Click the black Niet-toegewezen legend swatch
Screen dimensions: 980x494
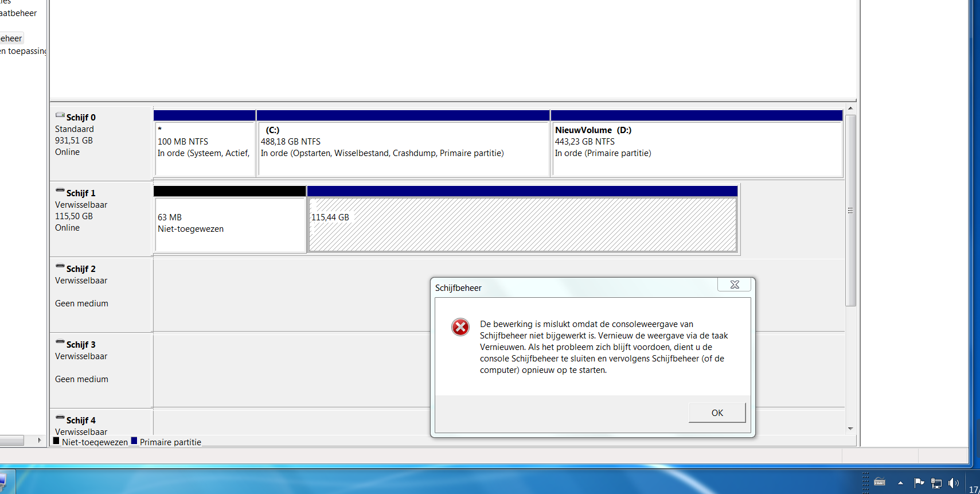[56, 441]
